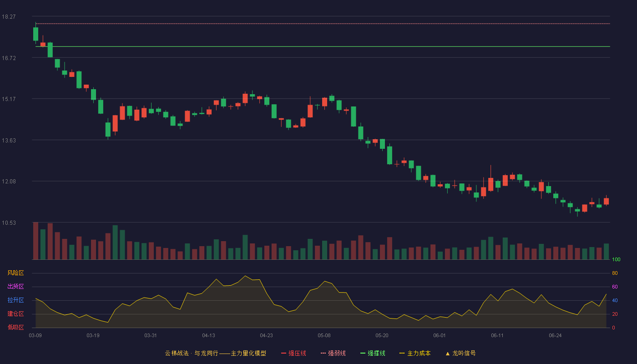
Task: Click the 06-24 date label
Action: [x=555, y=335]
